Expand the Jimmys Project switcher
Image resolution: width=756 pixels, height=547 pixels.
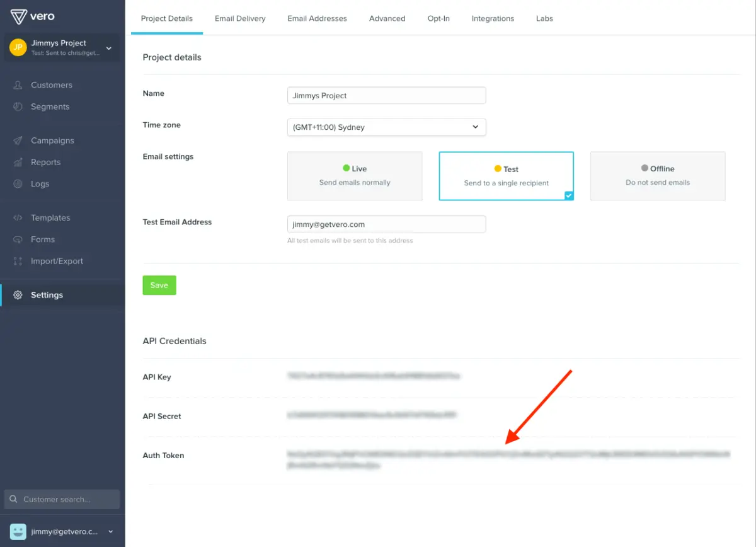[61, 47]
